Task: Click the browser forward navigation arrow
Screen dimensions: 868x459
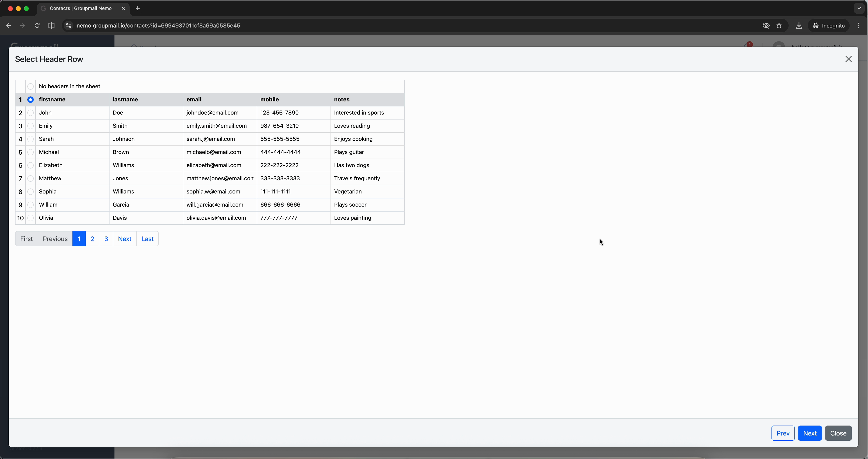Action: pos(23,26)
